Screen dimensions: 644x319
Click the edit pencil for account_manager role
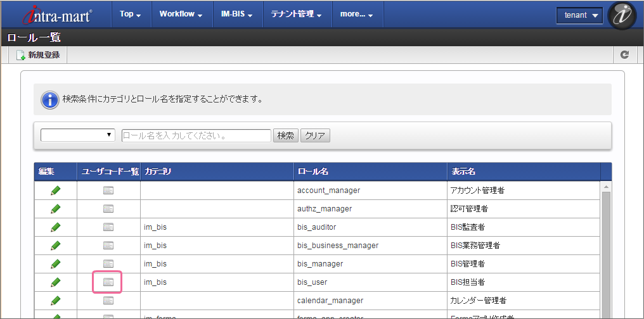(56, 190)
